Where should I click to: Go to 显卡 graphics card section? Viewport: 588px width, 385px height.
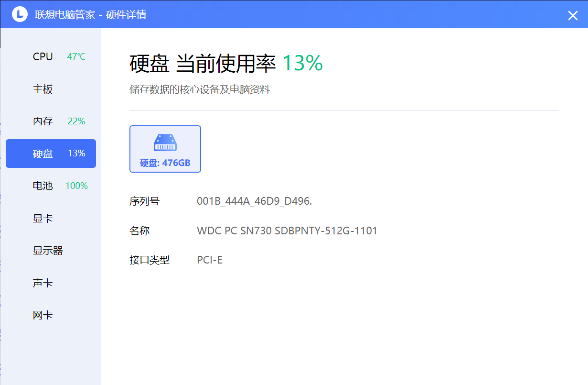click(x=51, y=219)
